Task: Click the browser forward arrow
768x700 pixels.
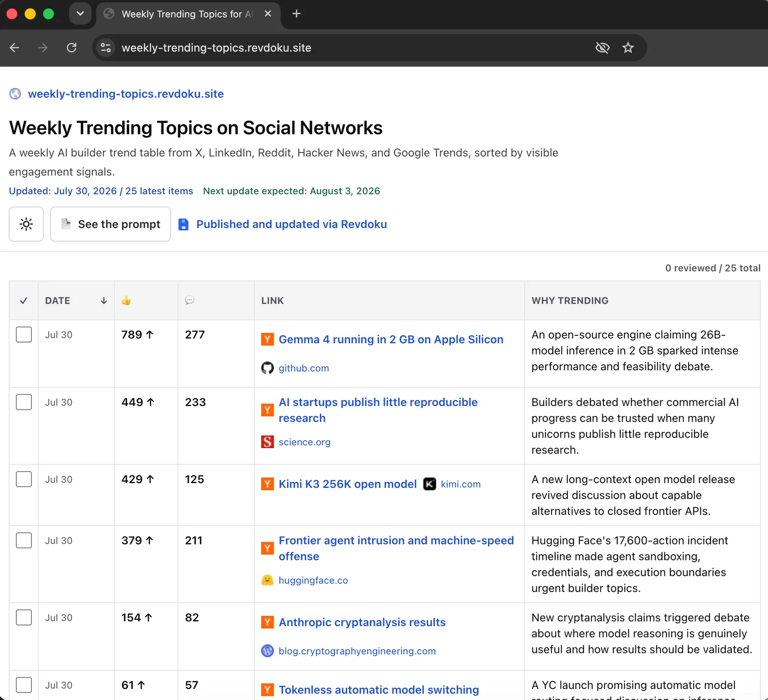Action: (x=43, y=47)
